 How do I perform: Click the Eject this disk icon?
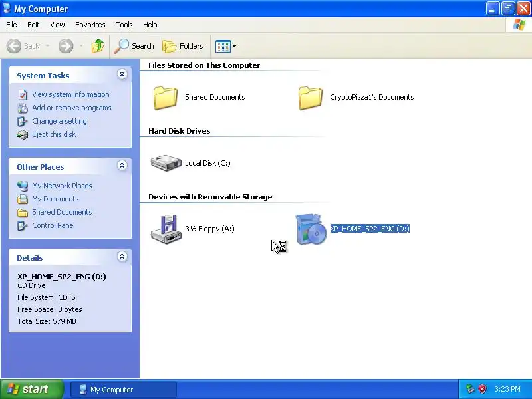(x=23, y=135)
